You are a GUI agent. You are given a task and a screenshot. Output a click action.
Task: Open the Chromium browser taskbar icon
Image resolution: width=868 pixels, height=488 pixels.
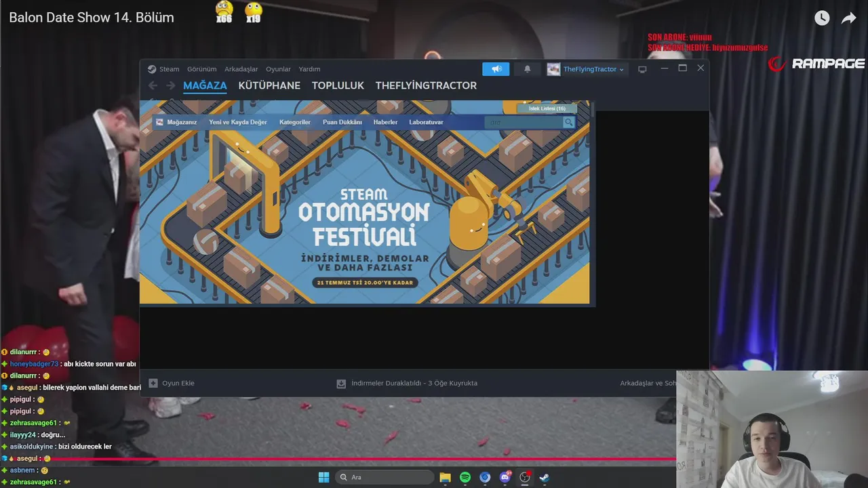(485, 477)
